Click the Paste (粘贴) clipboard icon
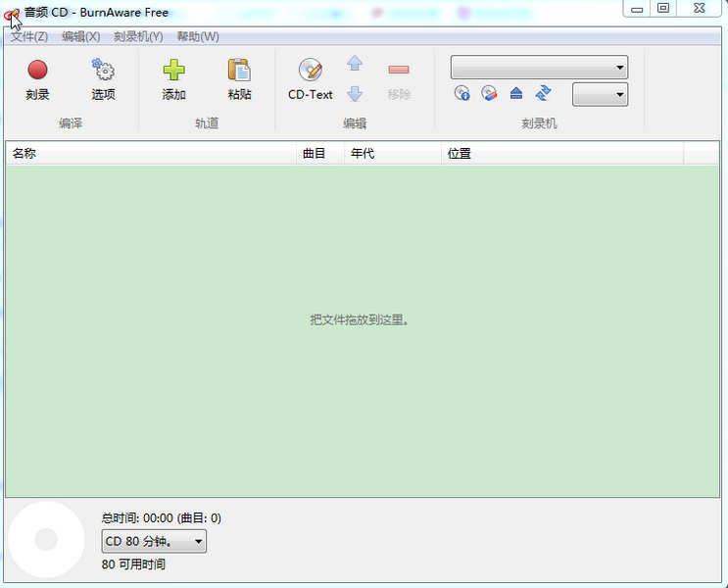The width and height of the screenshot is (728, 588). click(x=239, y=71)
